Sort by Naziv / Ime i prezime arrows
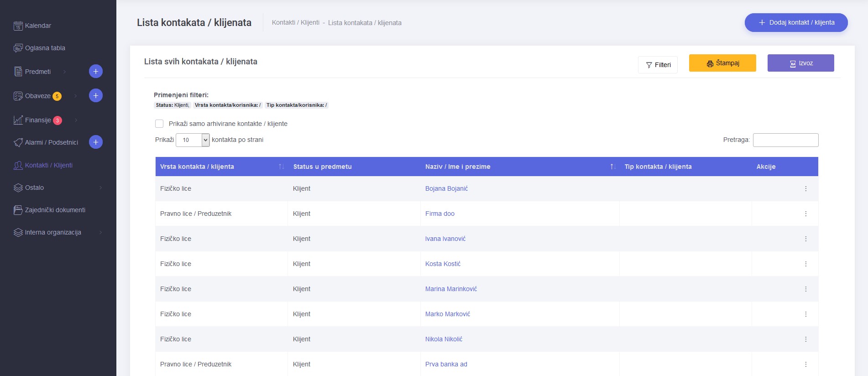868x376 pixels. tap(613, 167)
